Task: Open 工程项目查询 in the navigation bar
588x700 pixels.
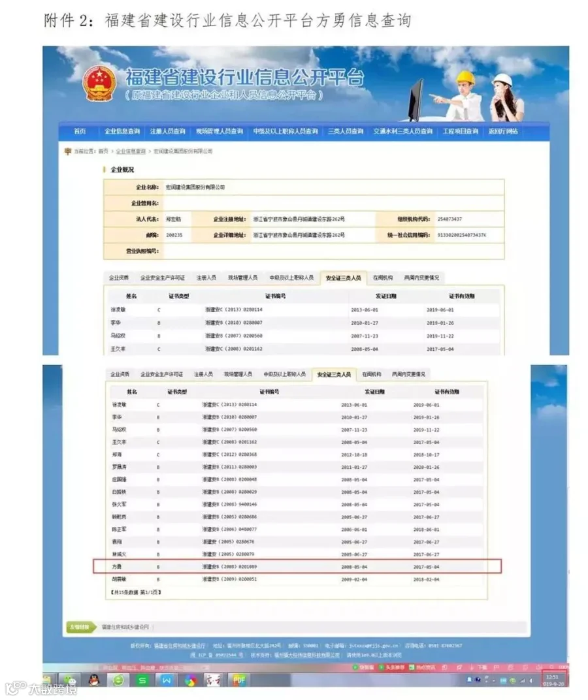Action: (460, 131)
